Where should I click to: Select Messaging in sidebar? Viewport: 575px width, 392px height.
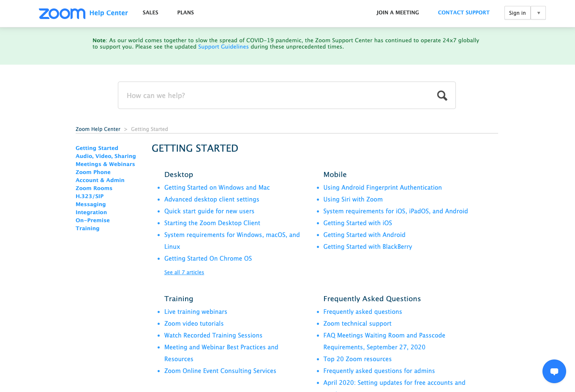pos(91,204)
